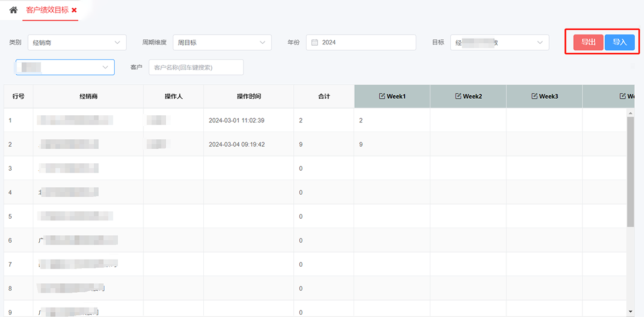644x317 pixels.
Task: Click the Week1 cell in row 1
Action: point(392,120)
